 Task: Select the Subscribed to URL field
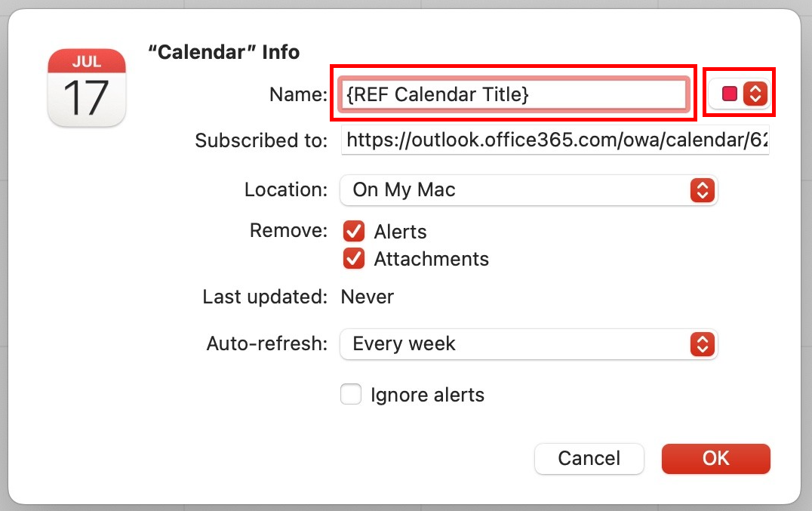click(555, 140)
